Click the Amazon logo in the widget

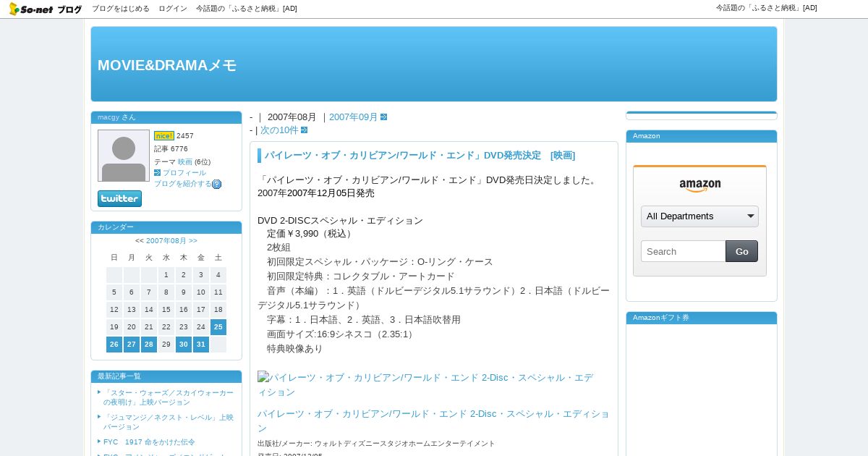click(700, 185)
